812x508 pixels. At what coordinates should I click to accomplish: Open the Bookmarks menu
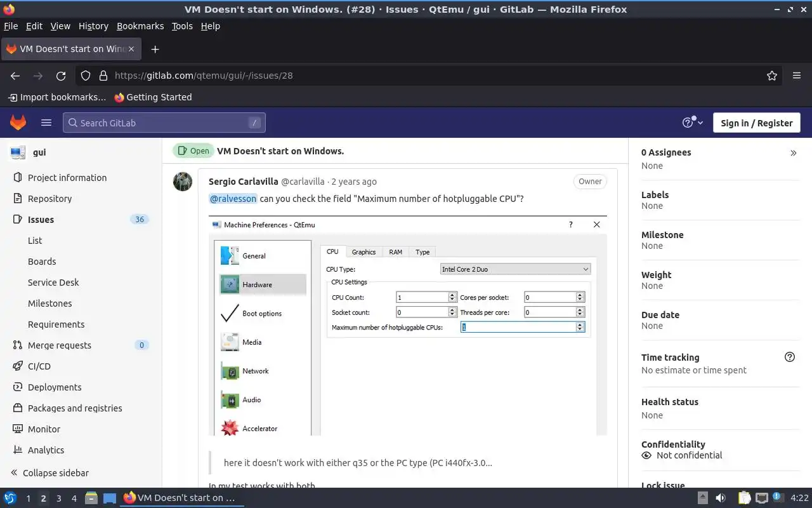(140, 26)
